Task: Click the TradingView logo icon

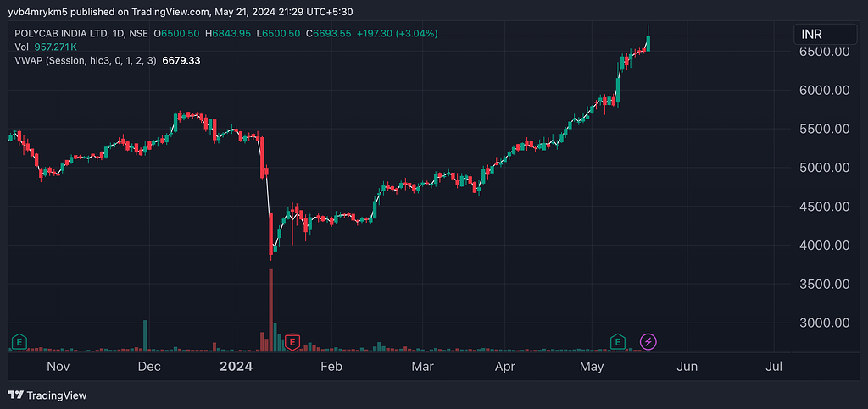Action: point(16,395)
